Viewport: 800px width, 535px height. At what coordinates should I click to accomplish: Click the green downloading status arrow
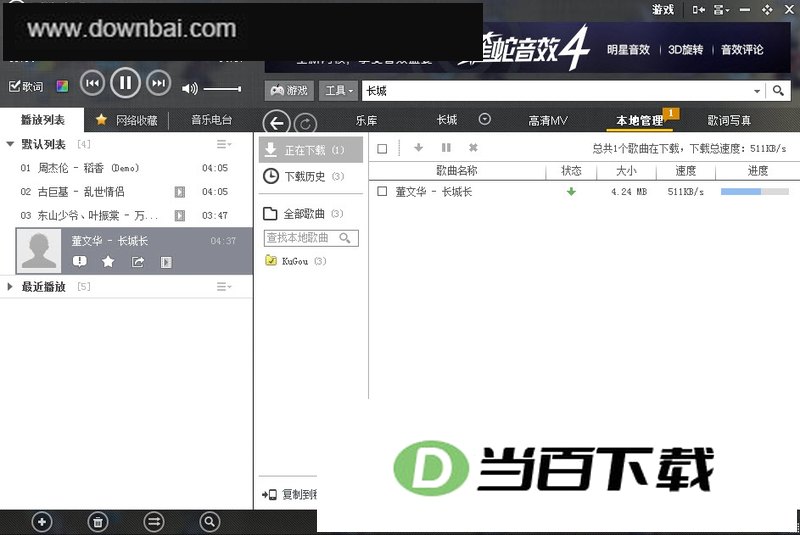pos(571,192)
